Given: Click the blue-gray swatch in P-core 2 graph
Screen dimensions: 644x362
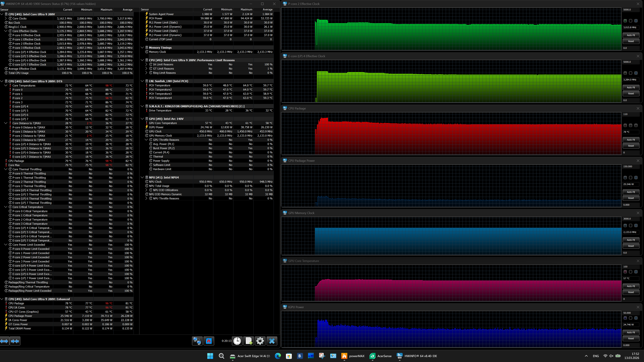Looking at the screenshot, I should pyautogui.click(x=636, y=21).
